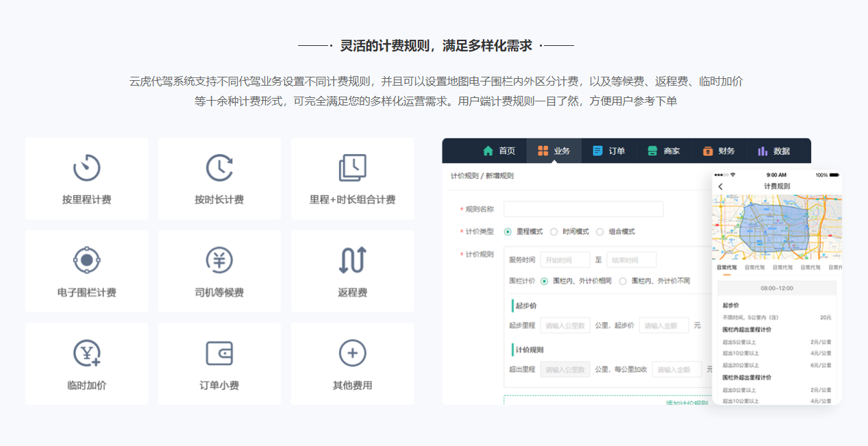Open the 里程+时长组合计费 stacked clock icon
Viewport: 868px width, 446px height.
[352, 168]
